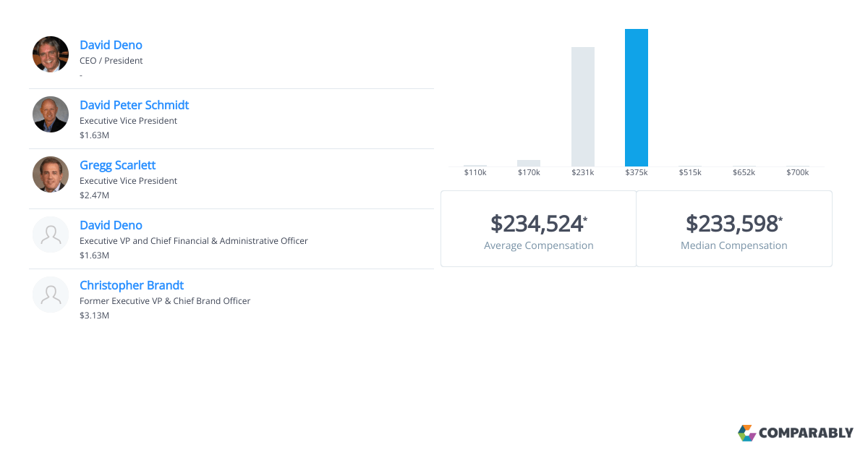Click the $375k axis label
Viewport: 868px width, 456px height.
coord(637,172)
